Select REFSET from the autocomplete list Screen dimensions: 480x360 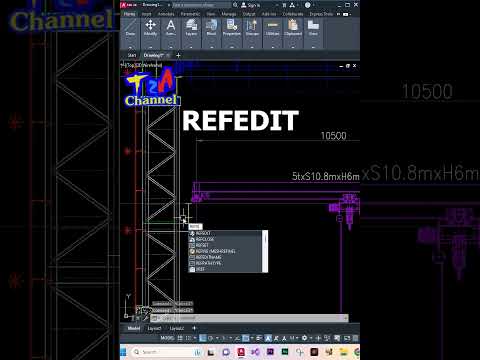click(226, 245)
